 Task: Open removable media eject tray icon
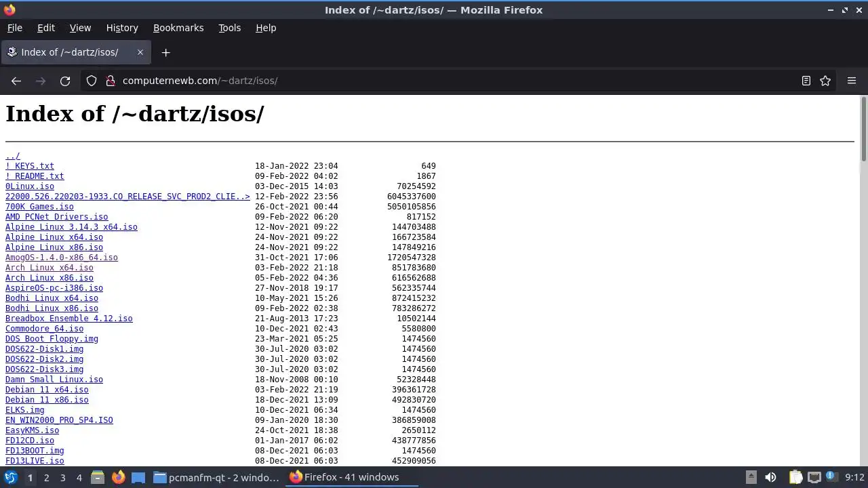coord(751,477)
